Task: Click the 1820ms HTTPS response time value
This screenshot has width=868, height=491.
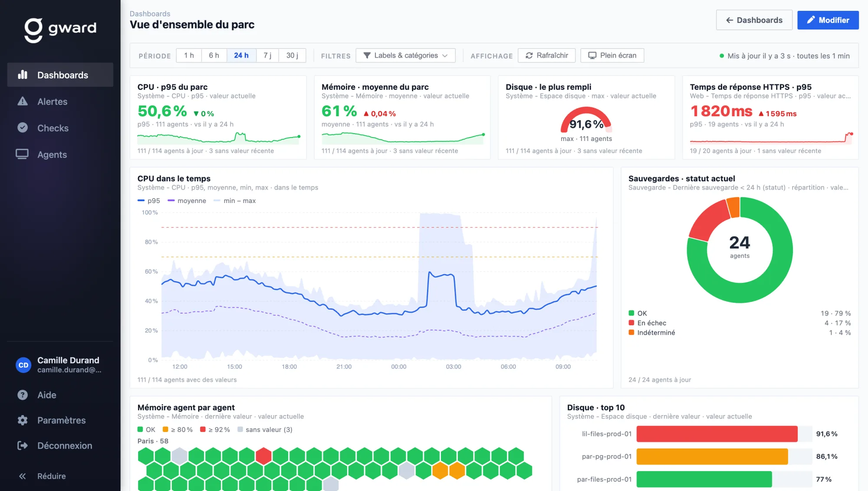Action: coord(721,111)
